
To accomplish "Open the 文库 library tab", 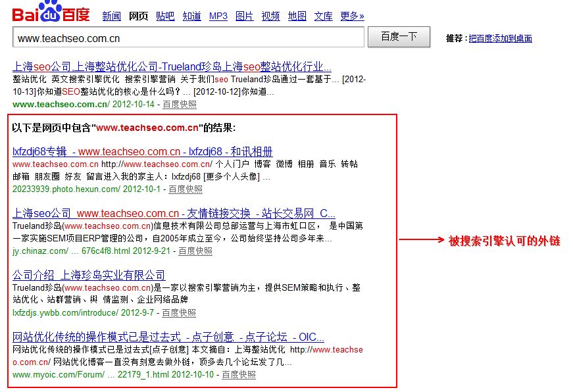I will tap(323, 16).
